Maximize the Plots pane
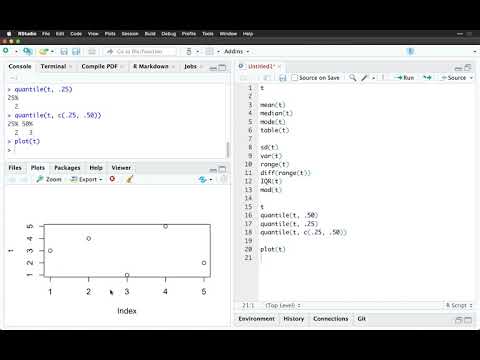This screenshot has width=480, height=360. point(222,169)
